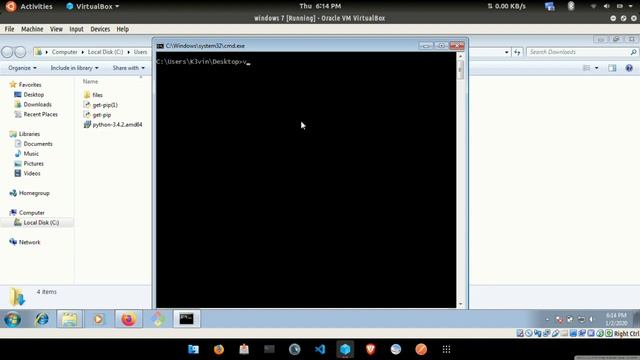This screenshot has height=360, width=640.
Task: Select Homegroup in the navigation pane
Action: pyautogui.click(x=34, y=193)
